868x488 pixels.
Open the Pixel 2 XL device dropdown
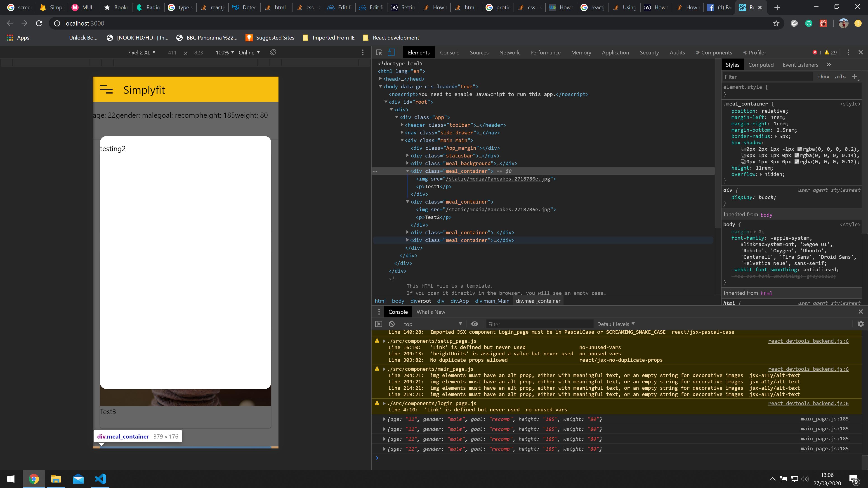coord(141,53)
